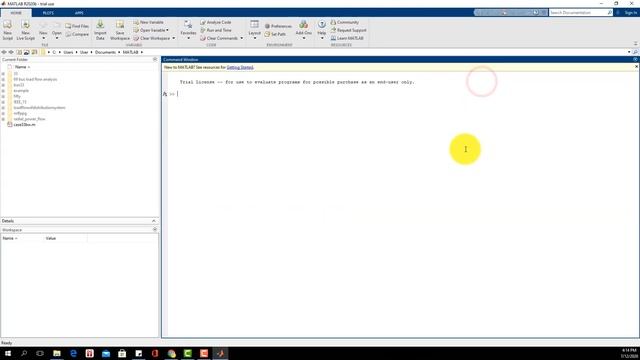Open the Windows Start menu

point(8,353)
